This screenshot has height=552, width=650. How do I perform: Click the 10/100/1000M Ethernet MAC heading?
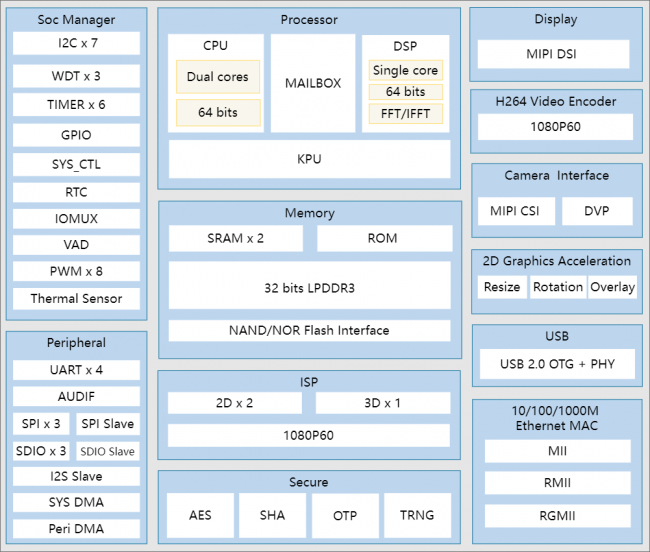(x=555, y=418)
